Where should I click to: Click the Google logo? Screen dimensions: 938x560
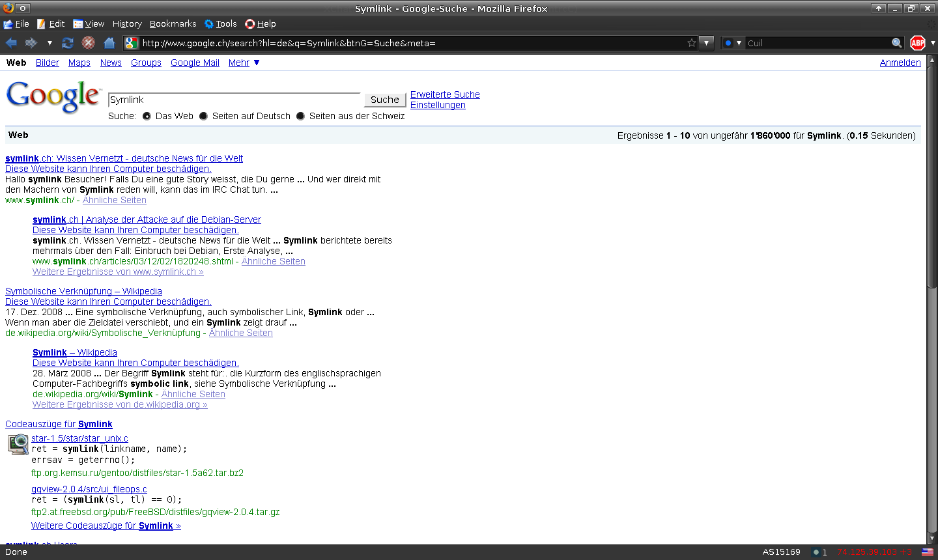[54, 97]
